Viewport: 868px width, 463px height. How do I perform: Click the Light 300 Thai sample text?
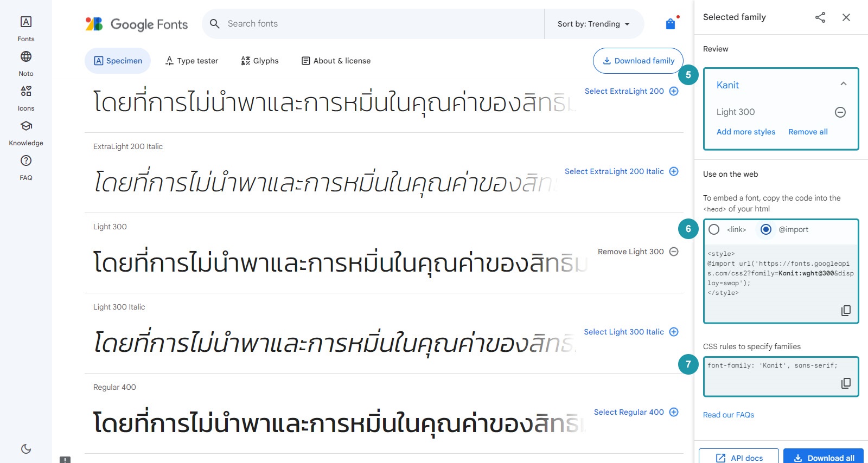[341, 262]
